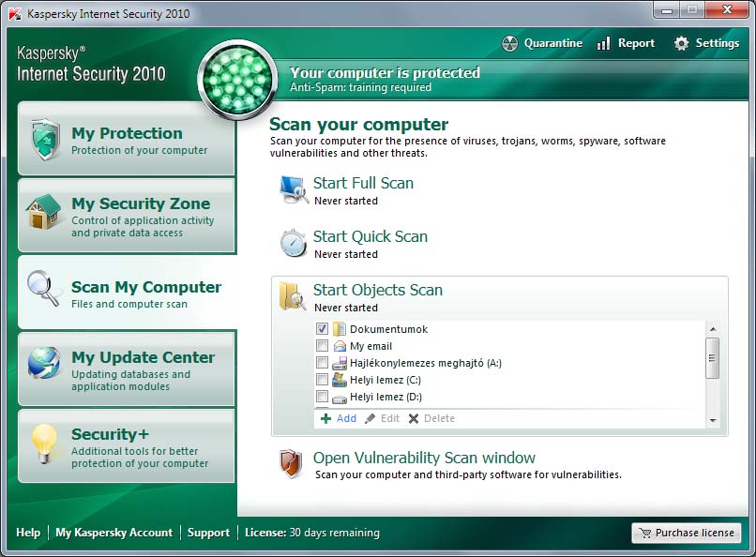Click the Scan My Computer magnifier icon
This screenshot has height=557, width=756.
pyautogui.click(x=42, y=288)
